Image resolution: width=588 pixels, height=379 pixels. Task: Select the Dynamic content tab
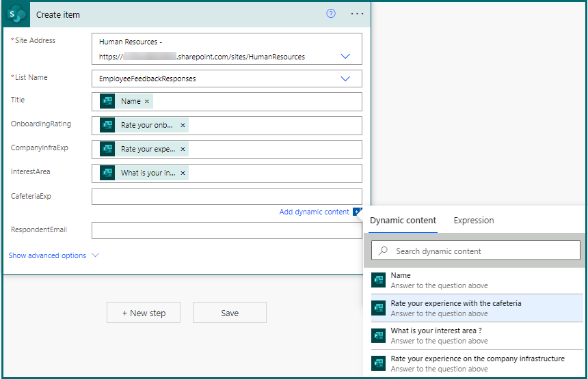(x=403, y=221)
